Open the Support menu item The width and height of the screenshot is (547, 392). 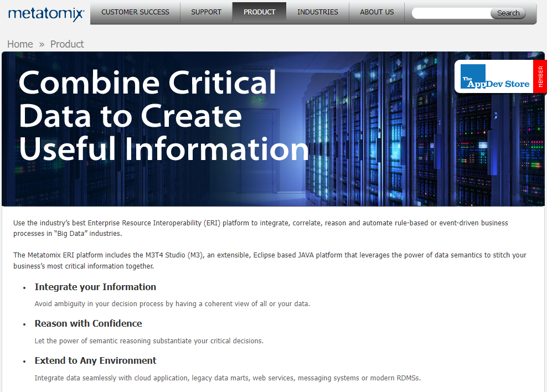click(x=206, y=12)
